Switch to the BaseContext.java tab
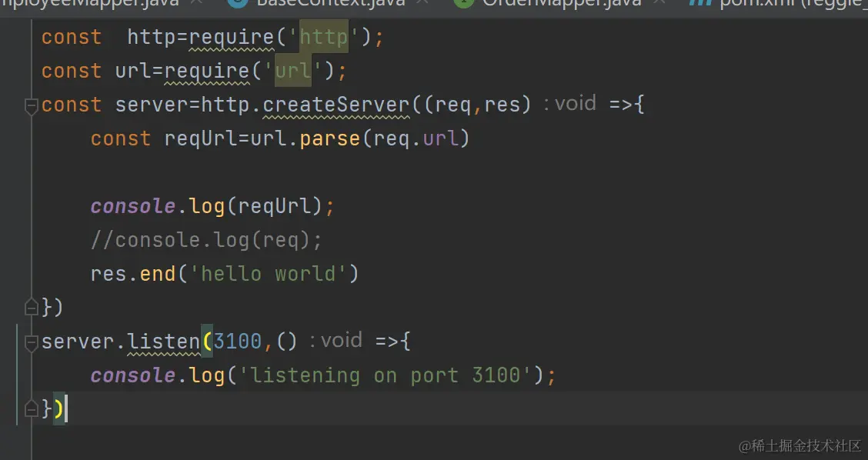Screen dimensions: 868x460 [330, 3]
